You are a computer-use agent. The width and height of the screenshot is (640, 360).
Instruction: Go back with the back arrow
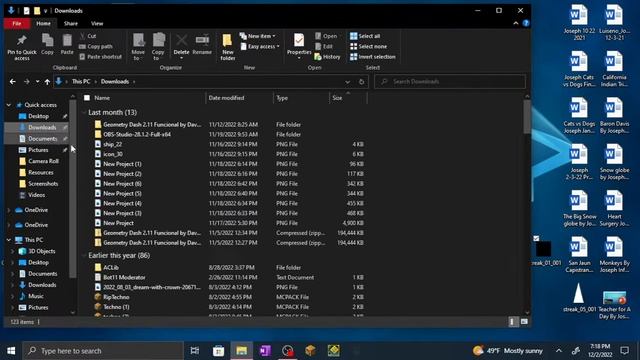pyautogui.click(x=13, y=82)
